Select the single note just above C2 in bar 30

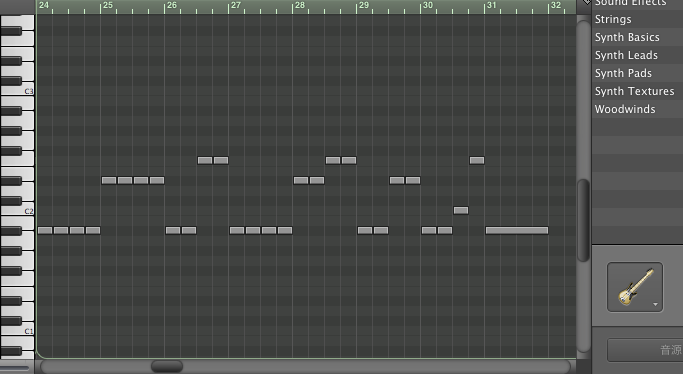[x=461, y=210]
